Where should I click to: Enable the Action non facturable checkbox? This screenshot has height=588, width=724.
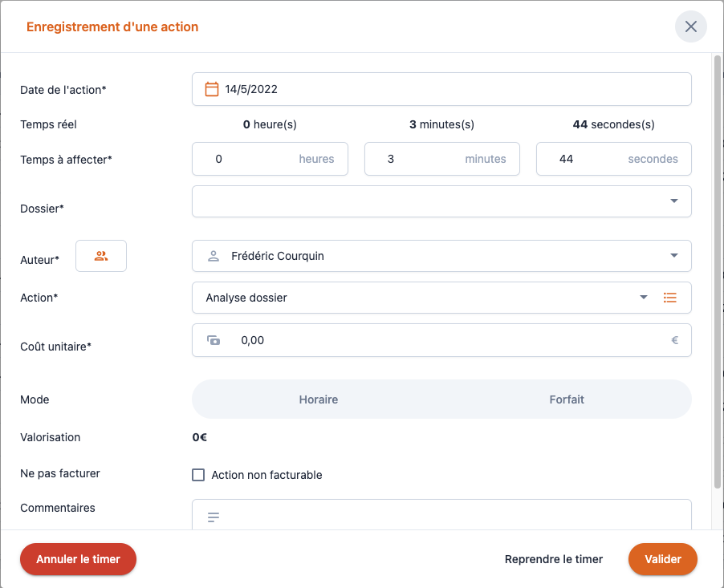tap(199, 475)
